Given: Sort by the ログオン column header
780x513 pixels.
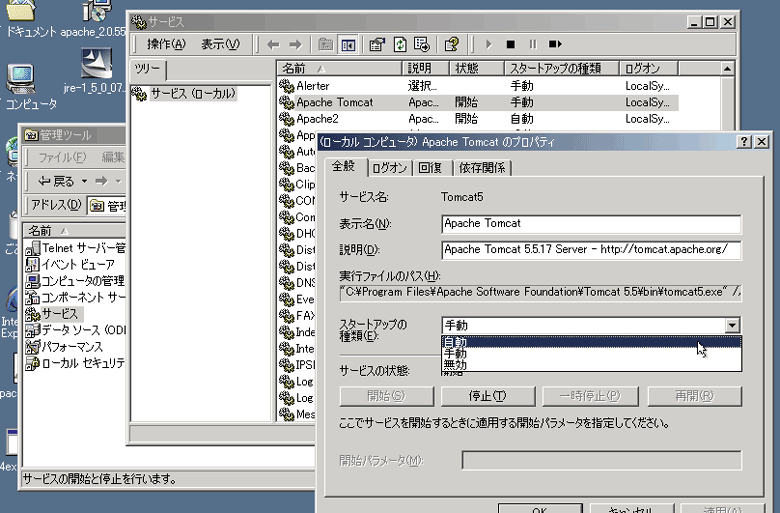Looking at the screenshot, I should click(x=649, y=68).
